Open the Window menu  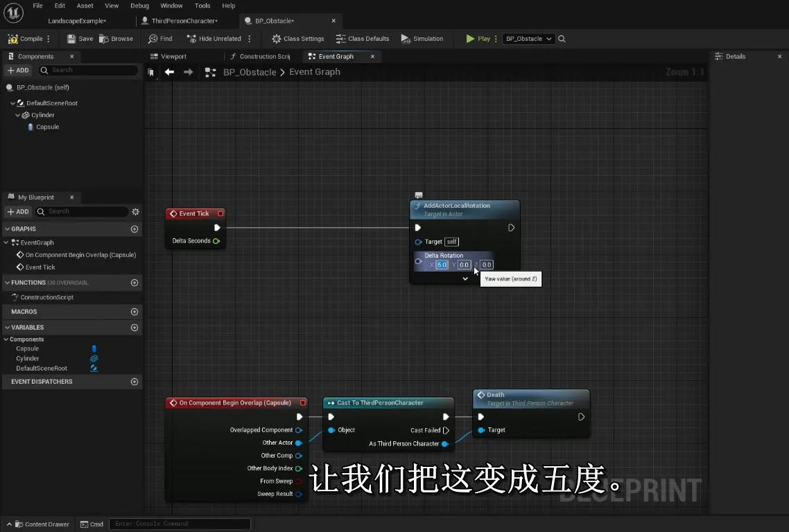tap(171, 6)
